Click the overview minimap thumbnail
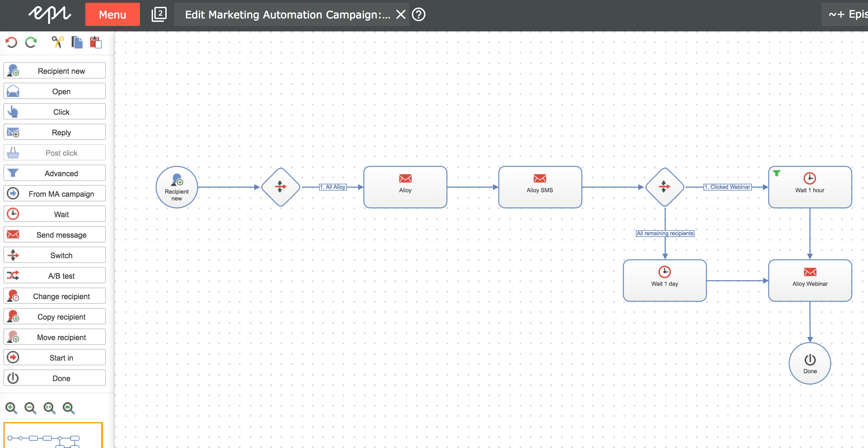The image size is (868, 448). pyautogui.click(x=53, y=435)
